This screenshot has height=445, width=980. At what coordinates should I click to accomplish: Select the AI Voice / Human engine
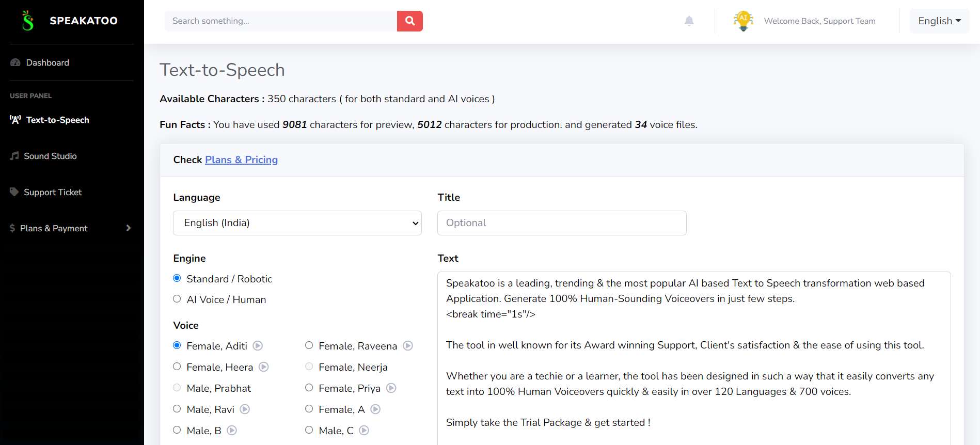tap(177, 299)
